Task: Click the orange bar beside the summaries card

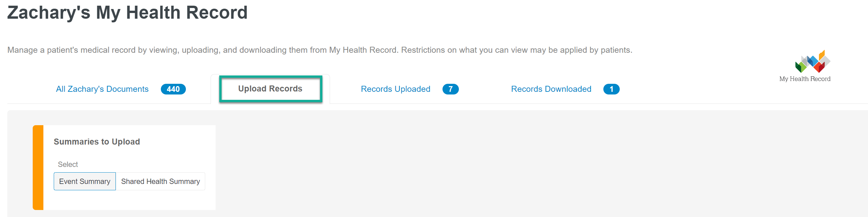Action: 38,168
